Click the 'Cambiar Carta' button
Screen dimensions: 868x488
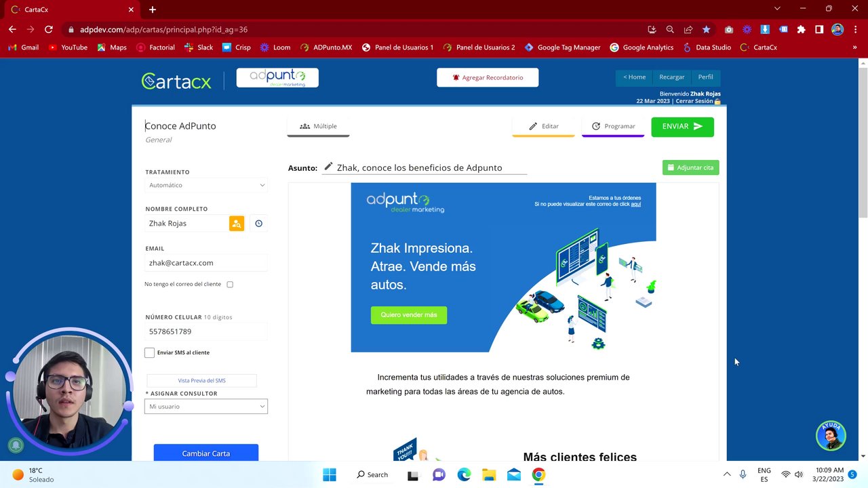tap(206, 453)
